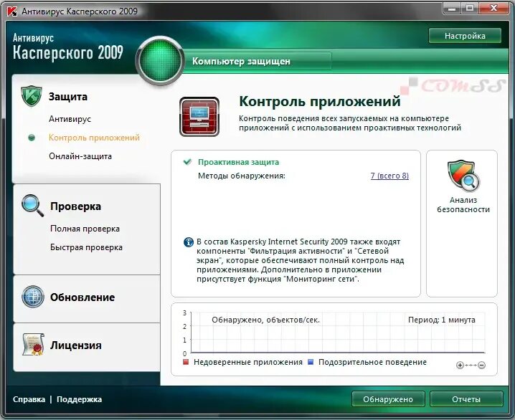Start Полная проверка

pyautogui.click(x=85, y=229)
